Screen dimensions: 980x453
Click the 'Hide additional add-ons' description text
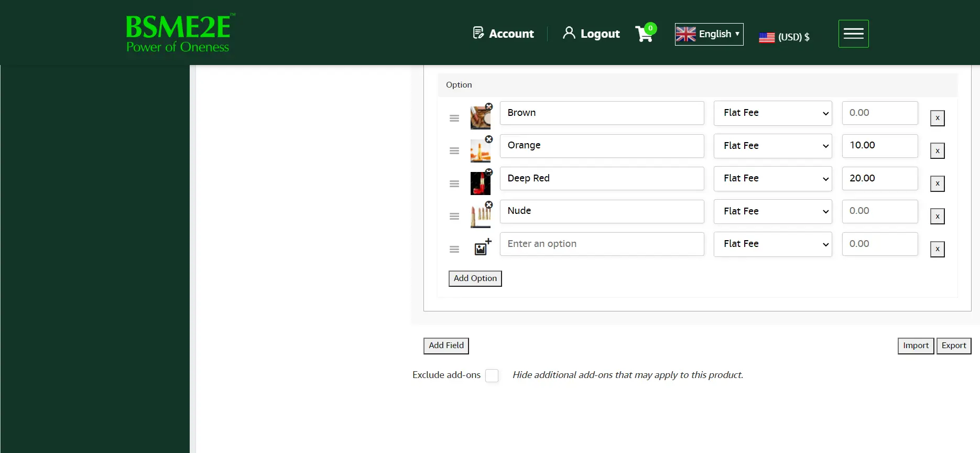[x=628, y=375]
